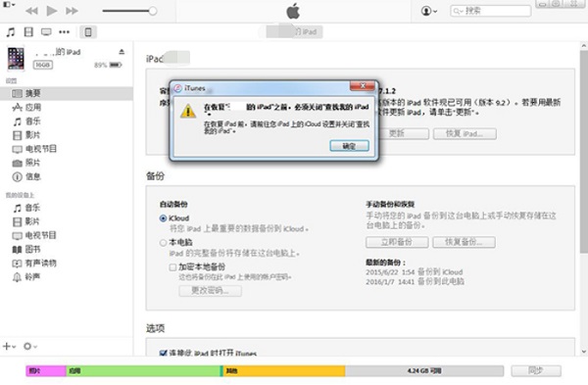Click the fast forward next button
This screenshot has height=385, width=588.
click(x=72, y=11)
